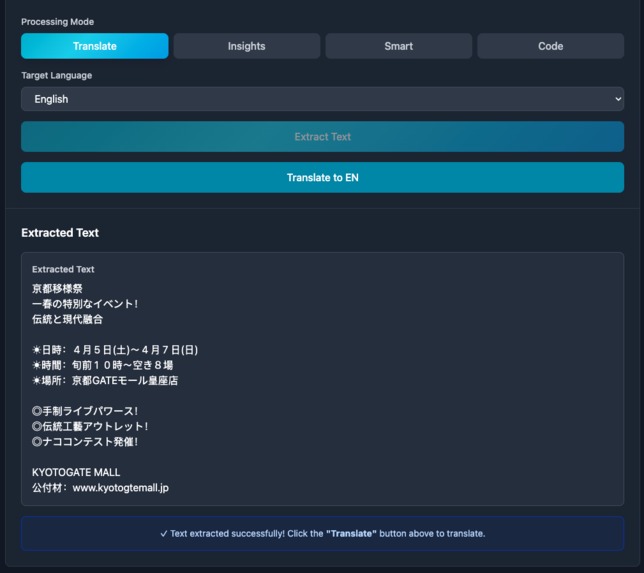Click the 'KYOTOGATE MALL' text line

coord(76,472)
